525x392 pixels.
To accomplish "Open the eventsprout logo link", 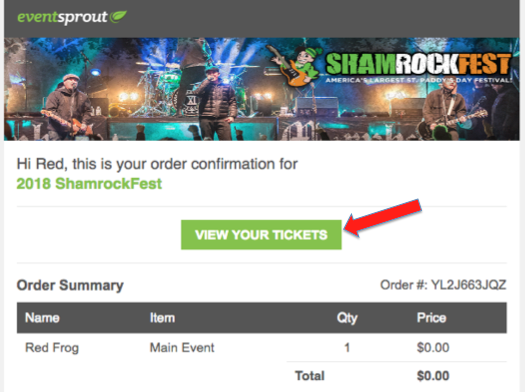I will [x=72, y=17].
